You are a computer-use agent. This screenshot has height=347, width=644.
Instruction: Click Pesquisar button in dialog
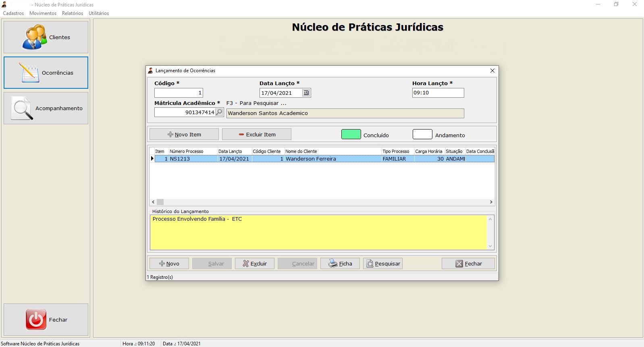coord(383,263)
